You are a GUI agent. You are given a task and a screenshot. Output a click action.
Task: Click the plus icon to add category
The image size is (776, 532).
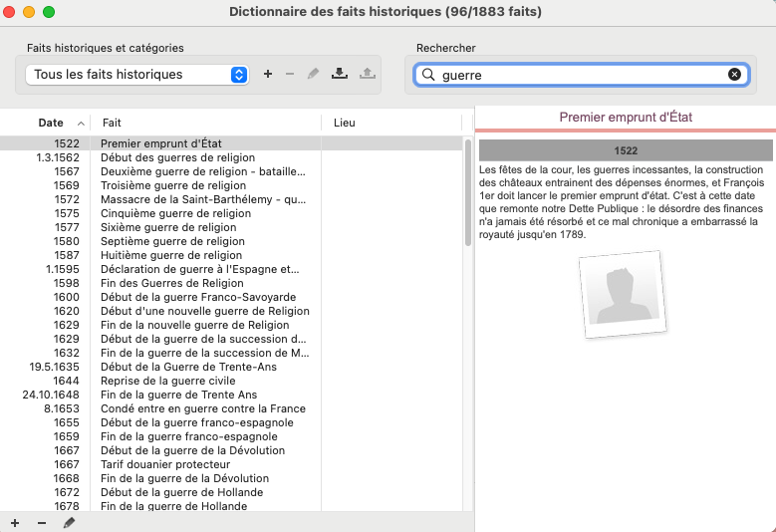pyautogui.click(x=268, y=75)
